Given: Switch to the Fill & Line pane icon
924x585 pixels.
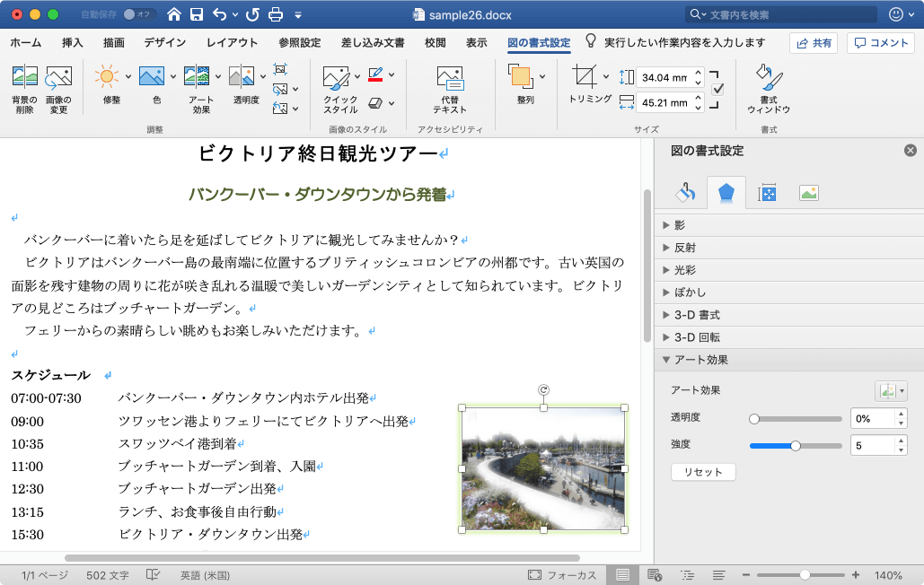Looking at the screenshot, I should pos(686,192).
